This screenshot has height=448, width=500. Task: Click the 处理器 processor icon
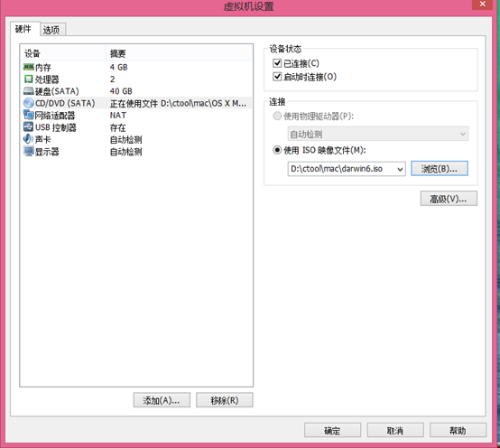click(28, 79)
